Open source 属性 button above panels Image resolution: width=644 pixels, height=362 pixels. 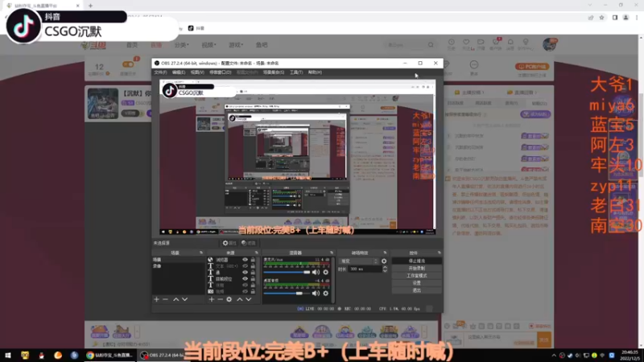click(229, 244)
